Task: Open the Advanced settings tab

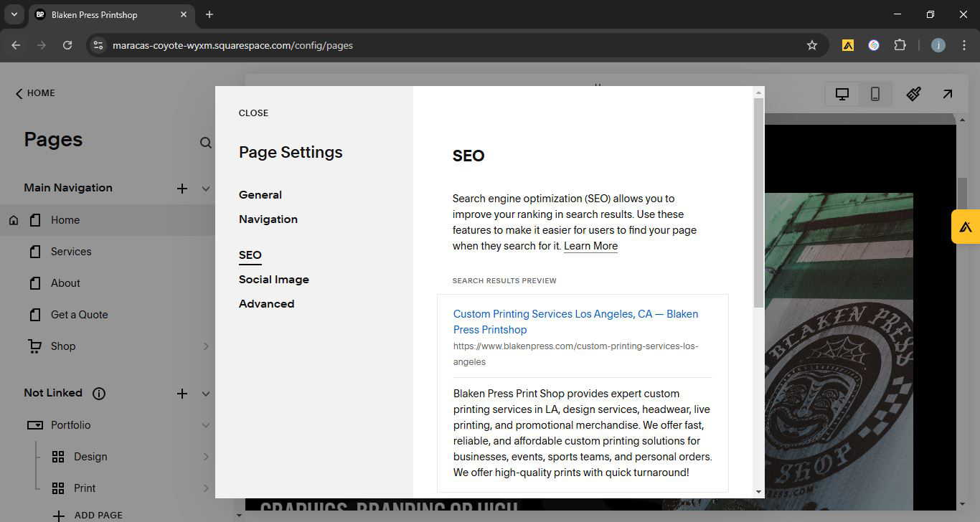Action: click(266, 304)
